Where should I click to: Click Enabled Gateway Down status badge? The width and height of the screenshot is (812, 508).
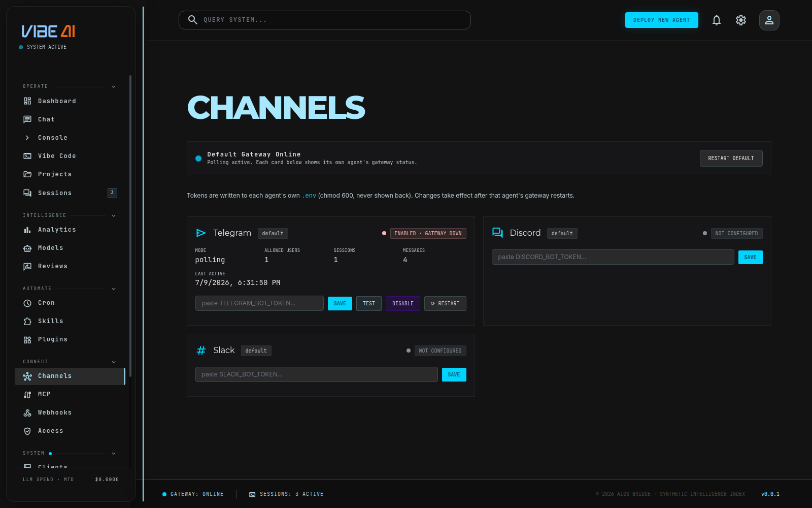point(428,233)
